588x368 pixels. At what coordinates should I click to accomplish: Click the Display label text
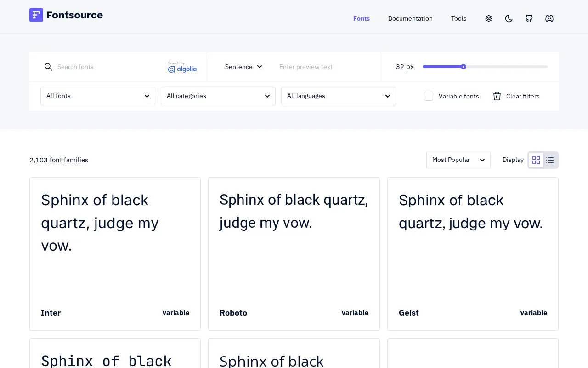[513, 160]
